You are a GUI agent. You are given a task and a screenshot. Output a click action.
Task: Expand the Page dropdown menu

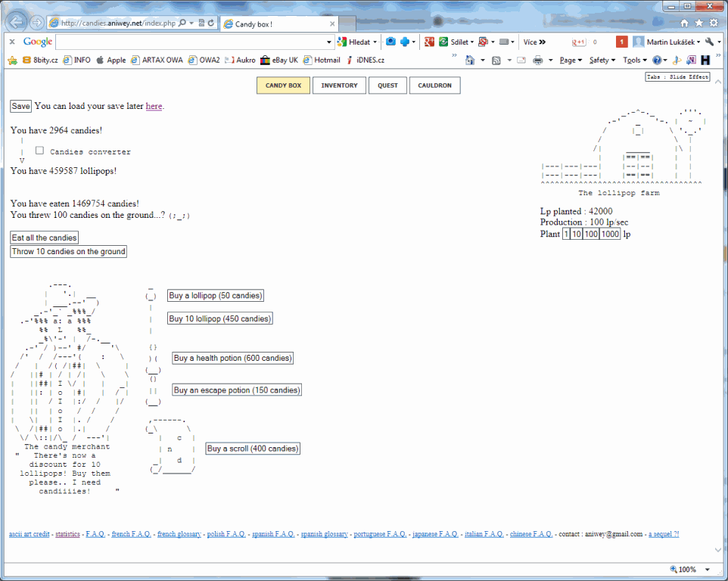pyautogui.click(x=571, y=60)
